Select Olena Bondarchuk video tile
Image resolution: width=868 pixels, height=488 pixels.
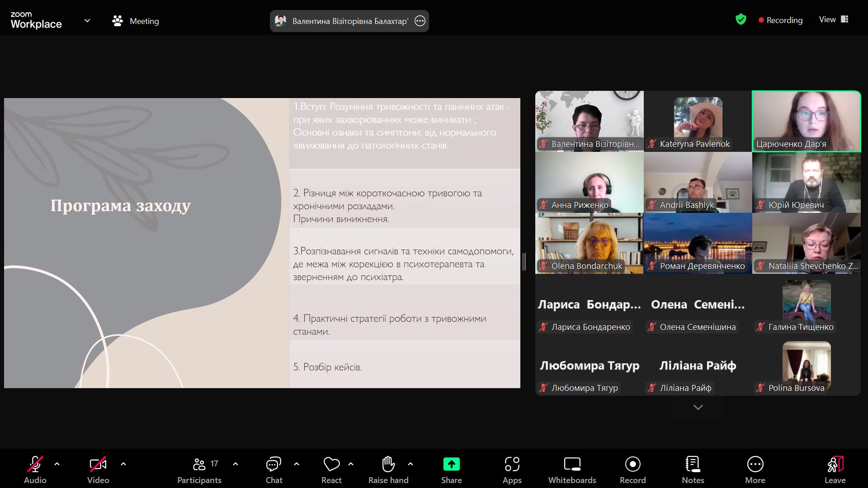tap(589, 243)
